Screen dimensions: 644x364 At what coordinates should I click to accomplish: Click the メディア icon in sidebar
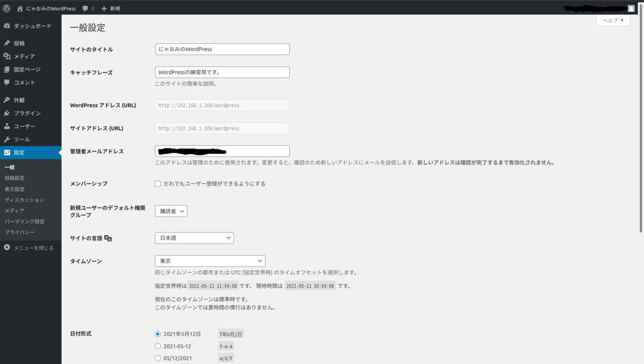click(x=7, y=56)
